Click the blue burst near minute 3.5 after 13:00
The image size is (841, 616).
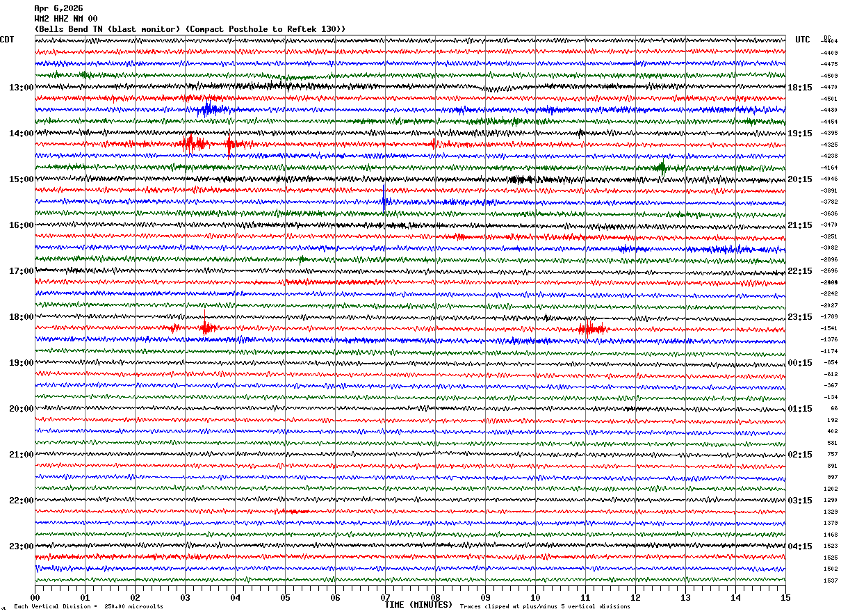click(x=210, y=109)
